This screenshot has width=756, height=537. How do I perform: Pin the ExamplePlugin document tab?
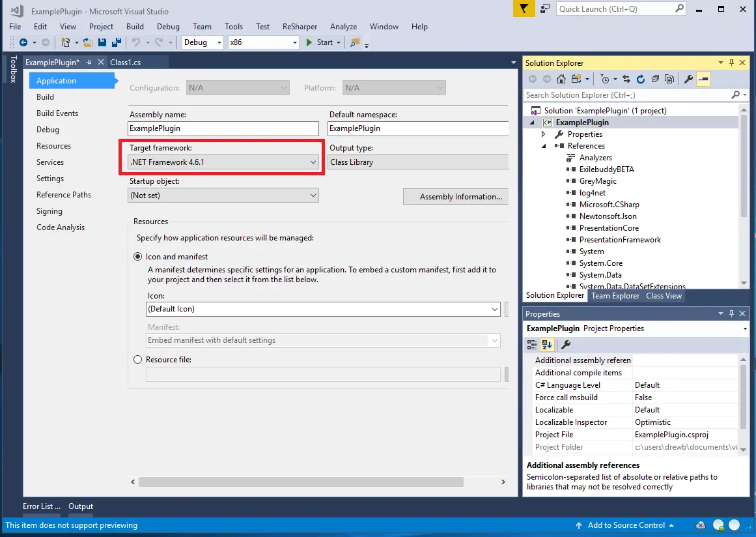pyautogui.click(x=89, y=63)
